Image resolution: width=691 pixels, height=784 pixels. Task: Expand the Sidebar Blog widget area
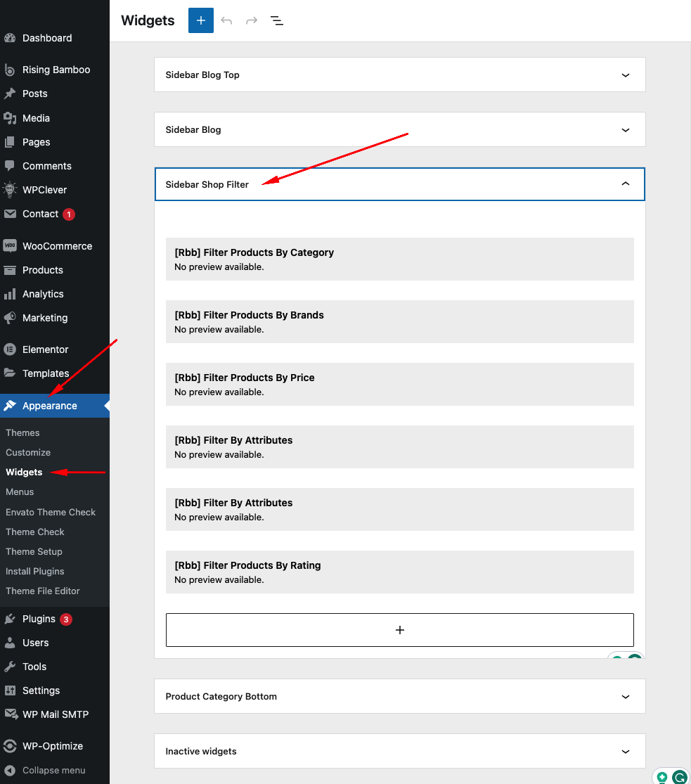coord(625,130)
